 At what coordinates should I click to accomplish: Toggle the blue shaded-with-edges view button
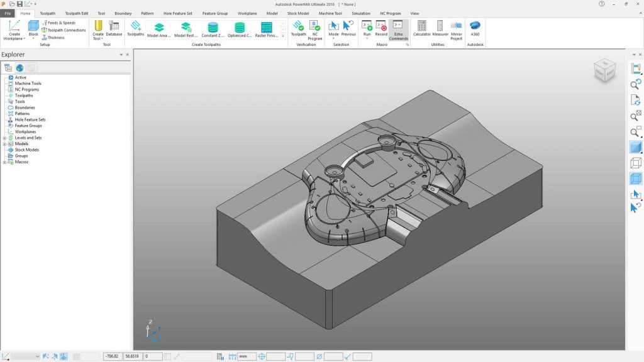[x=636, y=178]
